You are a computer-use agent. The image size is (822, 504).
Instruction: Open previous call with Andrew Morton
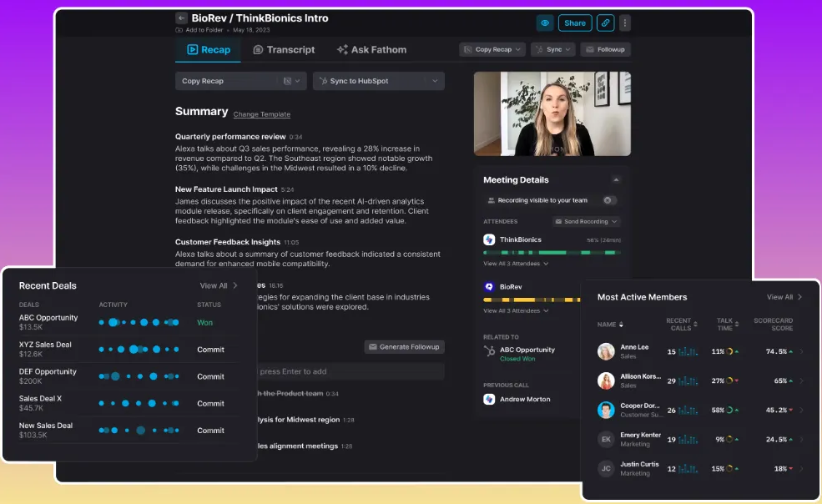[525, 399]
